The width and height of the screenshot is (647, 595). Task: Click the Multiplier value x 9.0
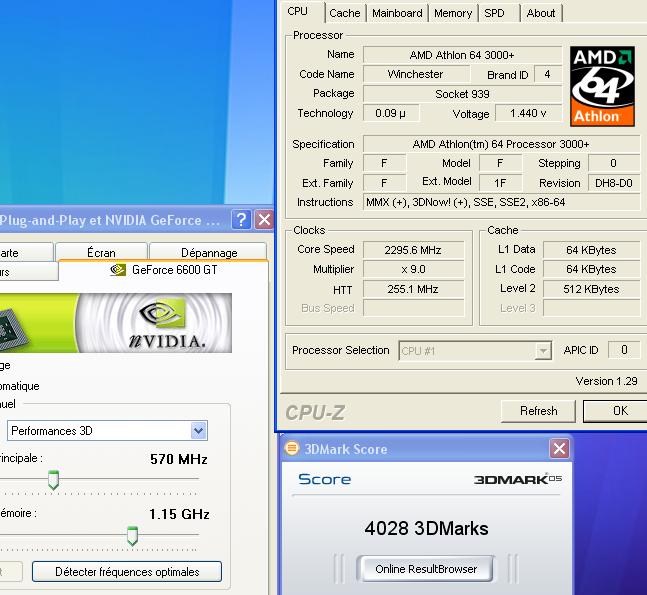pos(413,269)
